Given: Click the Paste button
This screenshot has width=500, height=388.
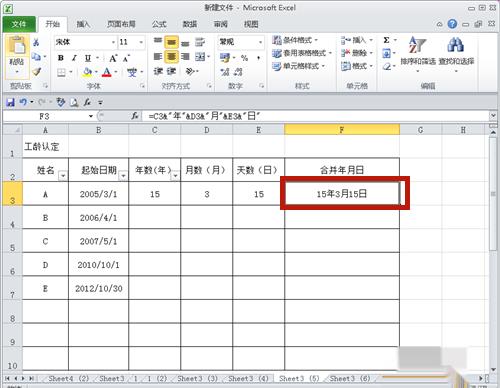Looking at the screenshot, I should 17,56.
